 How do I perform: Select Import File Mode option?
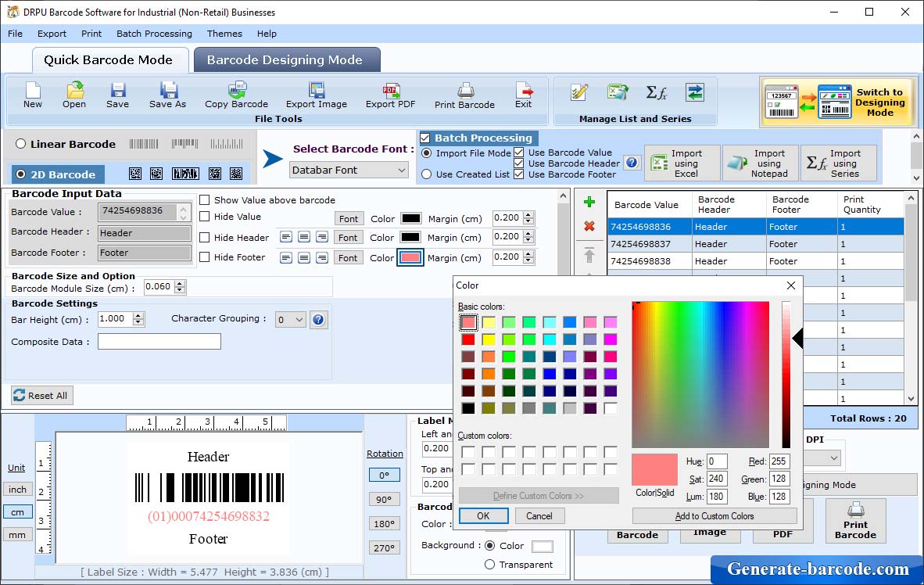coord(427,153)
